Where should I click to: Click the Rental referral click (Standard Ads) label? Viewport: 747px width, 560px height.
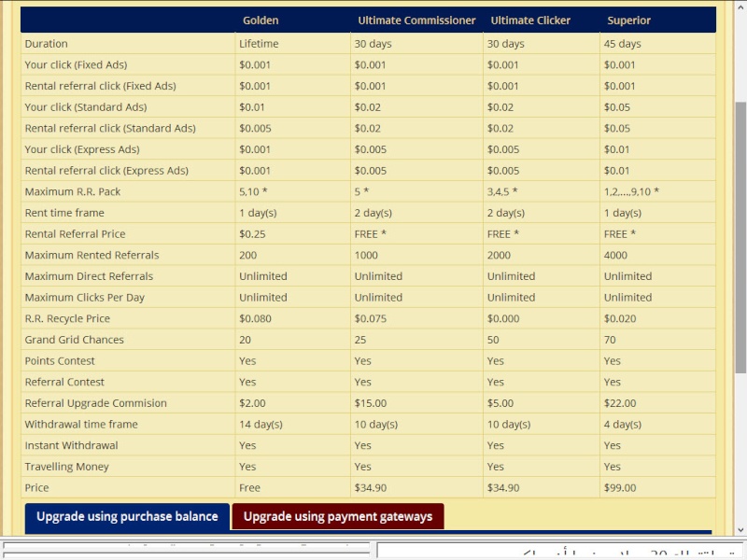(110, 128)
